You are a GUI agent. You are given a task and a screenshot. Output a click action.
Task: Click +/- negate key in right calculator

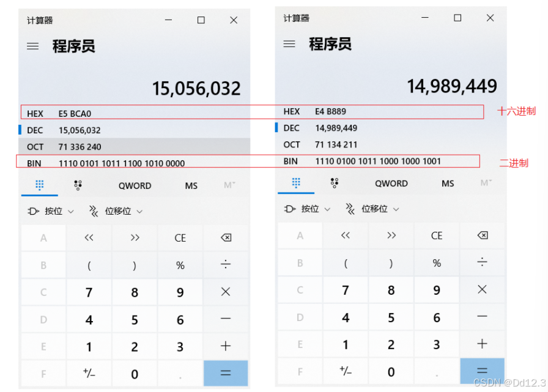(x=346, y=371)
